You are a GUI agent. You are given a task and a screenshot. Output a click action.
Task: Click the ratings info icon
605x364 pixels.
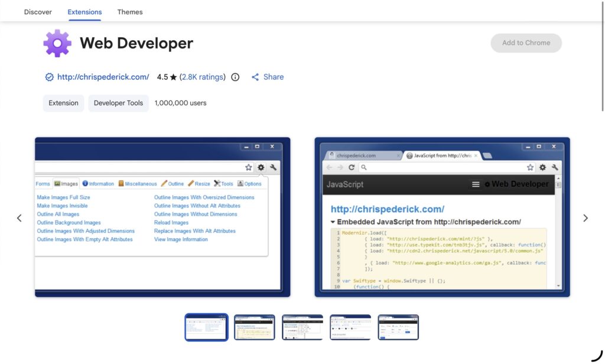[x=235, y=77]
